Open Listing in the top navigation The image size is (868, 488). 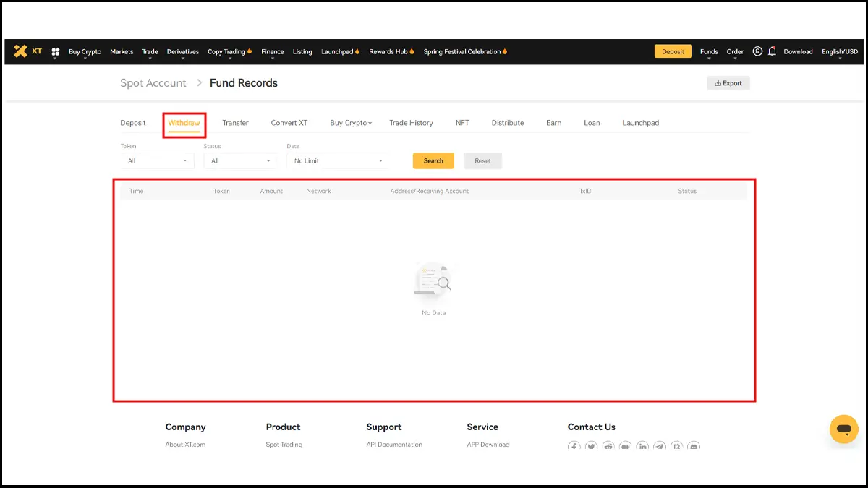302,51
